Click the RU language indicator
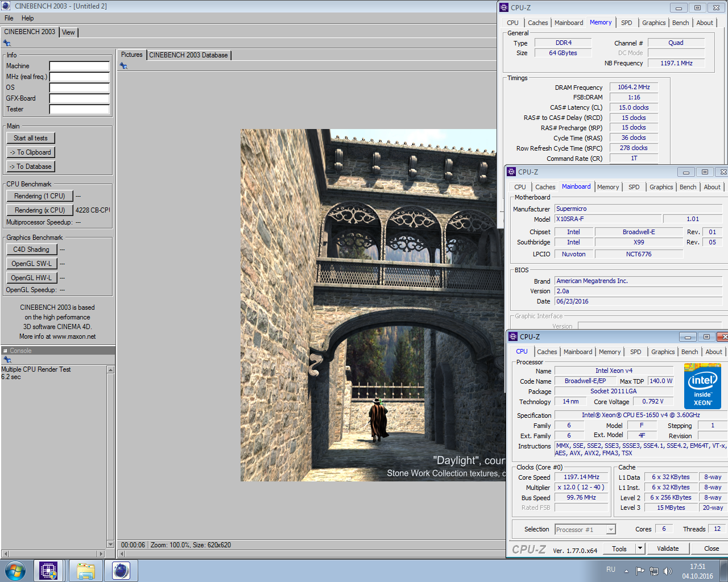This screenshot has height=582, width=728. point(611,569)
